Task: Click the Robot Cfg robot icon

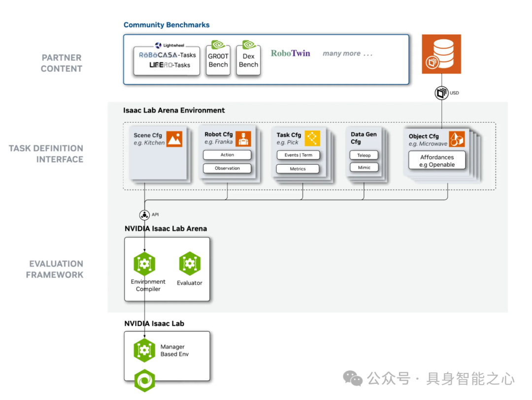Action: point(243,139)
